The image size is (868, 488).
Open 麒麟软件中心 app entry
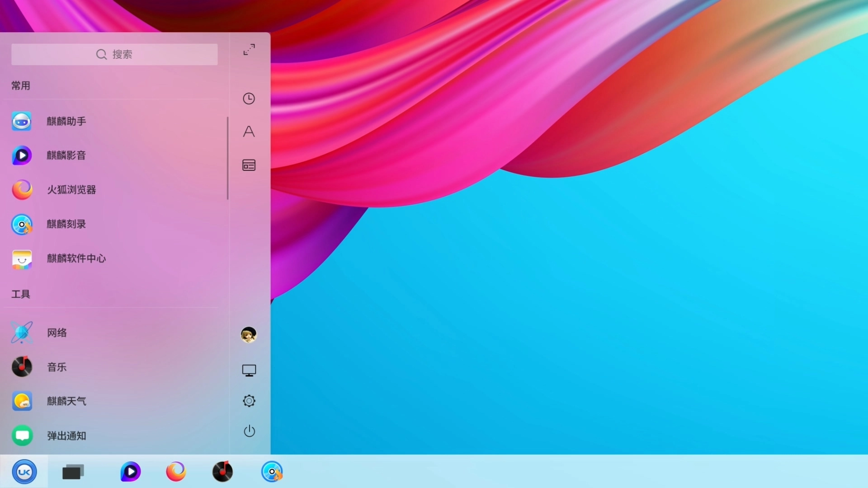[76, 258]
